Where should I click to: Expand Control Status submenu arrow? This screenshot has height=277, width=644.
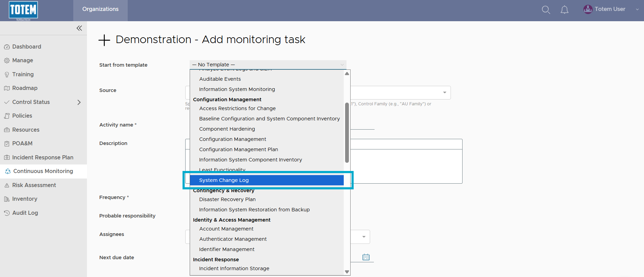[x=79, y=102]
